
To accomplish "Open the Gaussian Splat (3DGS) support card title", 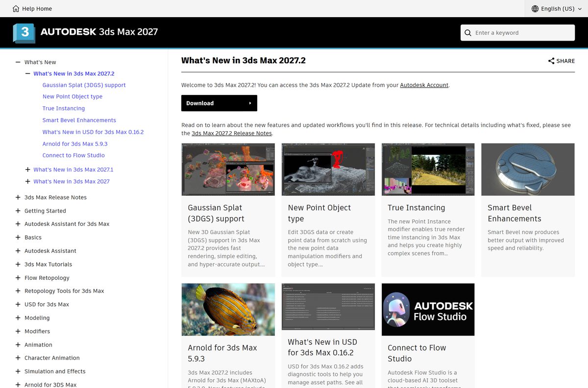I will click(216, 213).
